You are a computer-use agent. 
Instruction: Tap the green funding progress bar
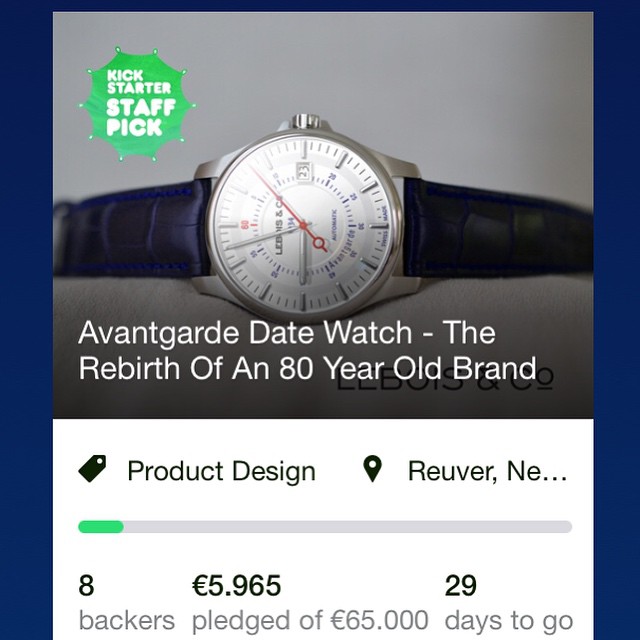point(101,527)
